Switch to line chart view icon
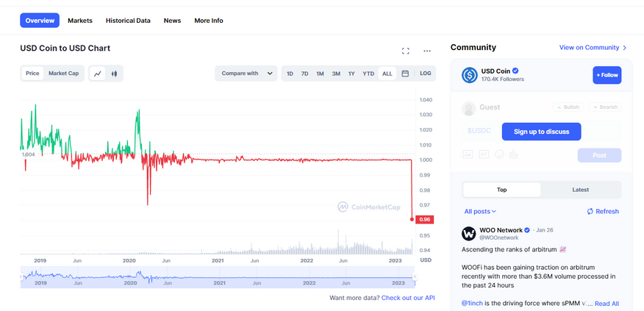The image size is (644, 311). pyautogui.click(x=97, y=74)
